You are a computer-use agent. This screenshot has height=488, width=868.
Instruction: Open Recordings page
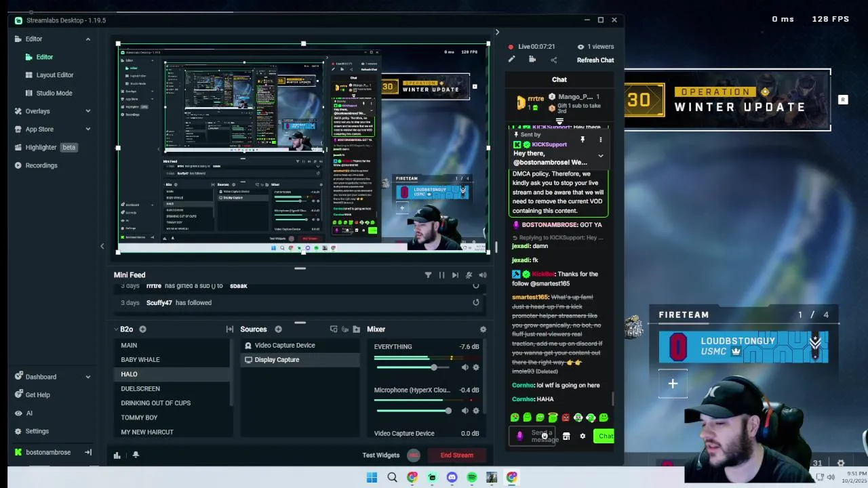click(41, 165)
